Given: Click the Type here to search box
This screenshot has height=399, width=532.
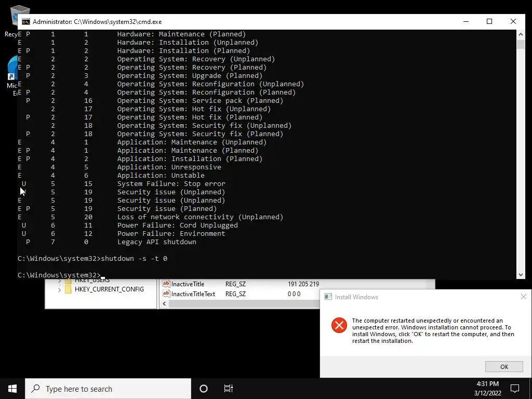Looking at the screenshot, I should (108, 389).
